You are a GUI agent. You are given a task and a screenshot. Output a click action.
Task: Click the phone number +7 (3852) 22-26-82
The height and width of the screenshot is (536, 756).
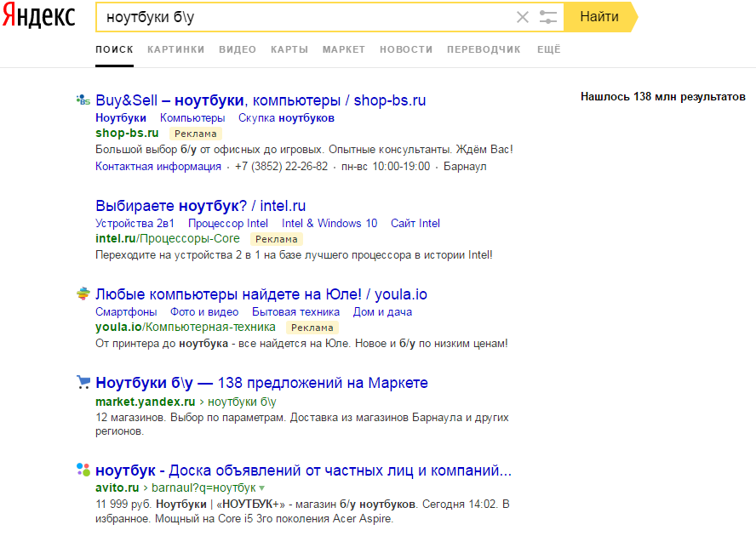click(281, 166)
